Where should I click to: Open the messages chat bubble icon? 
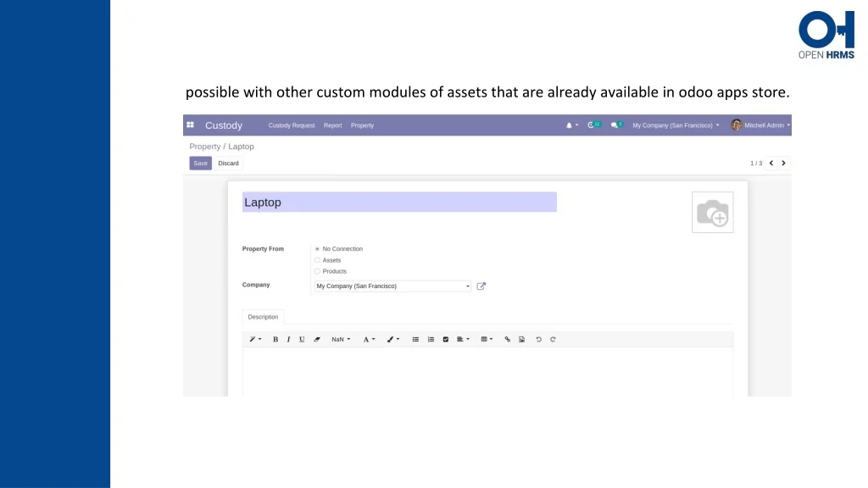coord(615,125)
